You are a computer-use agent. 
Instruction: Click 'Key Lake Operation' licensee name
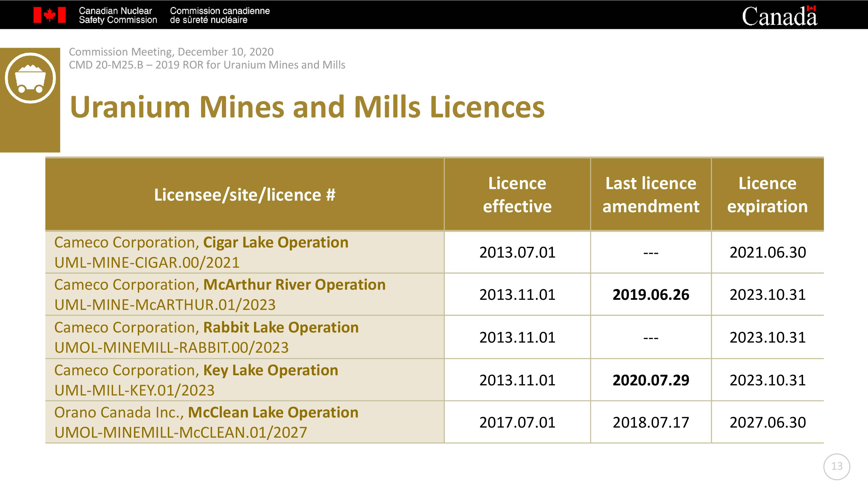point(271,370)
